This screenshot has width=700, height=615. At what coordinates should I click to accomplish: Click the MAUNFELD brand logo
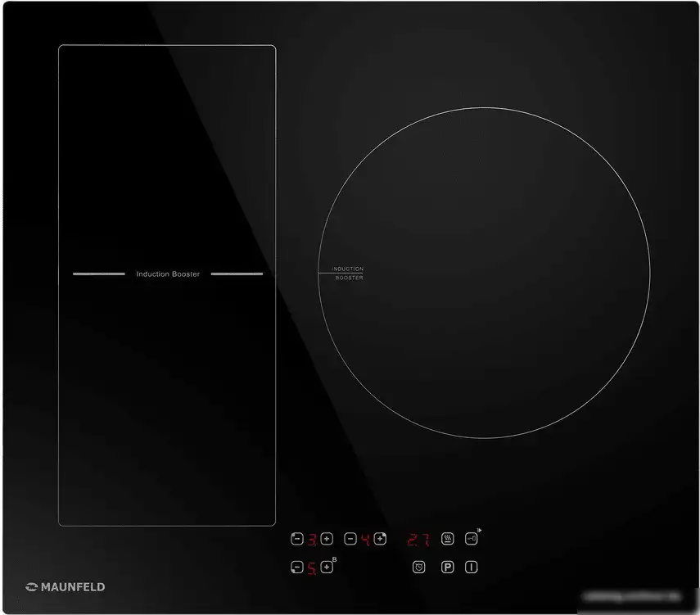pos(65,586)
